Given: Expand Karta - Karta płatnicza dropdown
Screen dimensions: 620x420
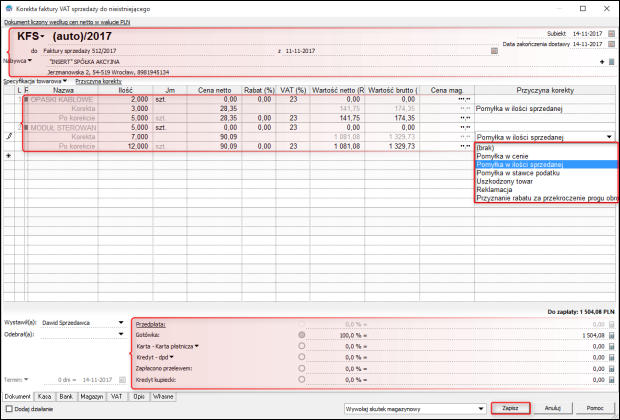Looking at the screenshot, I should coord(197,346).
